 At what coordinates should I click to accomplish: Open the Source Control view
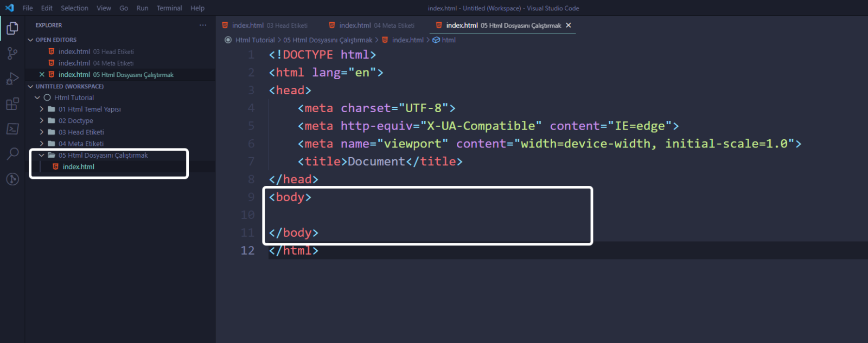(x=12, y=53)
